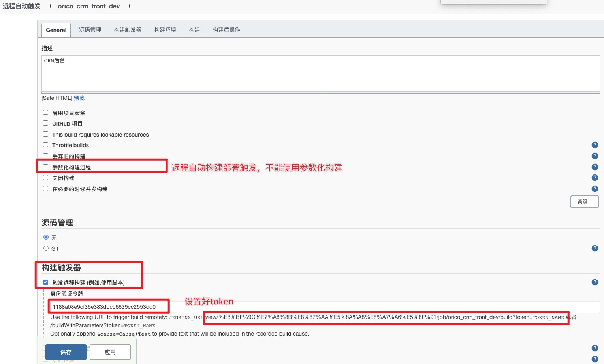Go to 构建环境 tab
Screen dimensions: 604x364
click(165, 30)
